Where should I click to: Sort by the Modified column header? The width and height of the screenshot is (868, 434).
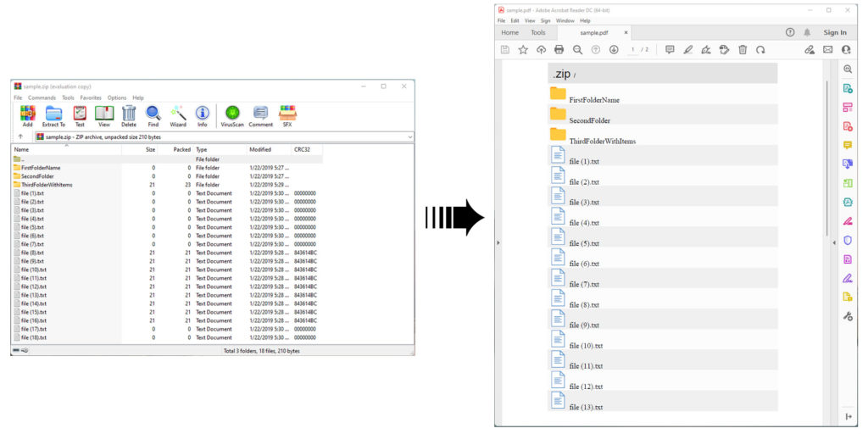[260, 149]
